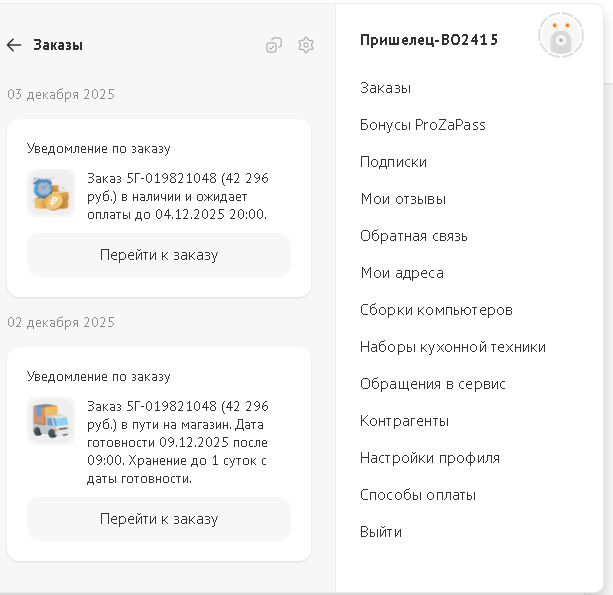Click the back arrow next to Заказы
The image size is (613, 595).
[x=14, y=45]
